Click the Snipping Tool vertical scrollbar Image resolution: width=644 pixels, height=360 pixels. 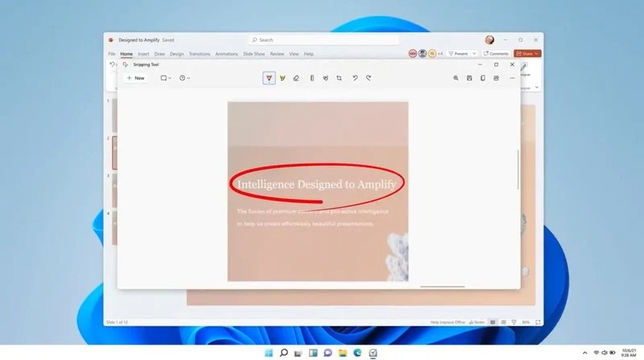(518, 169)
